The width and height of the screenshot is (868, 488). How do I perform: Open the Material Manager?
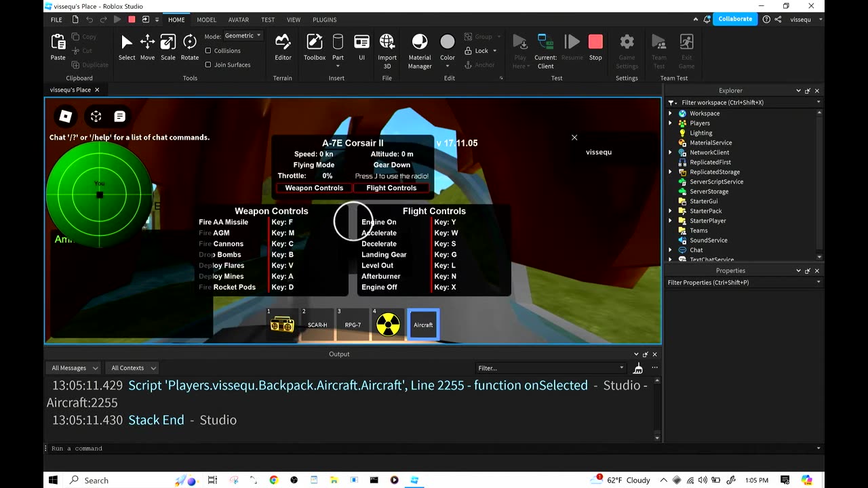[x=420, y=51]
